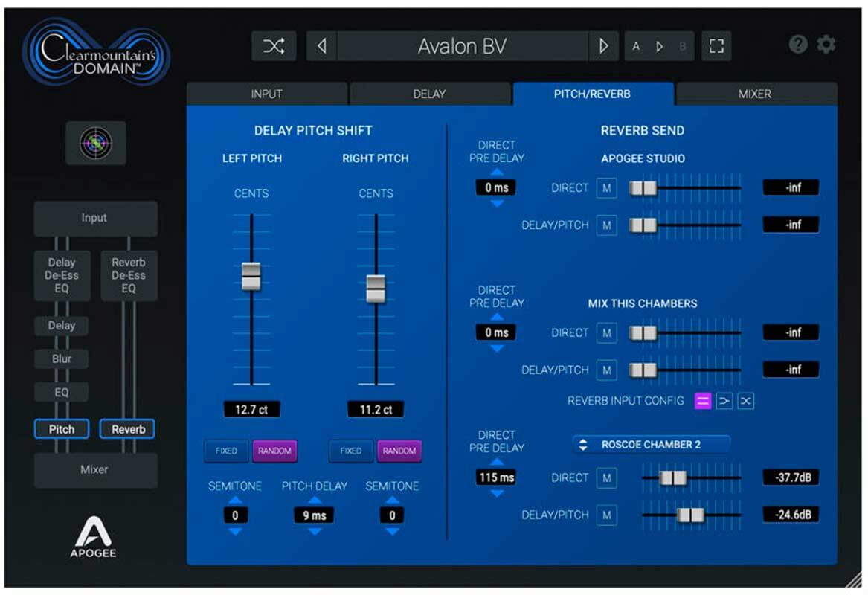This screenshot has height=595, width=868.
Task: Go to the previous preset arrow
Action: click(321, 47)
